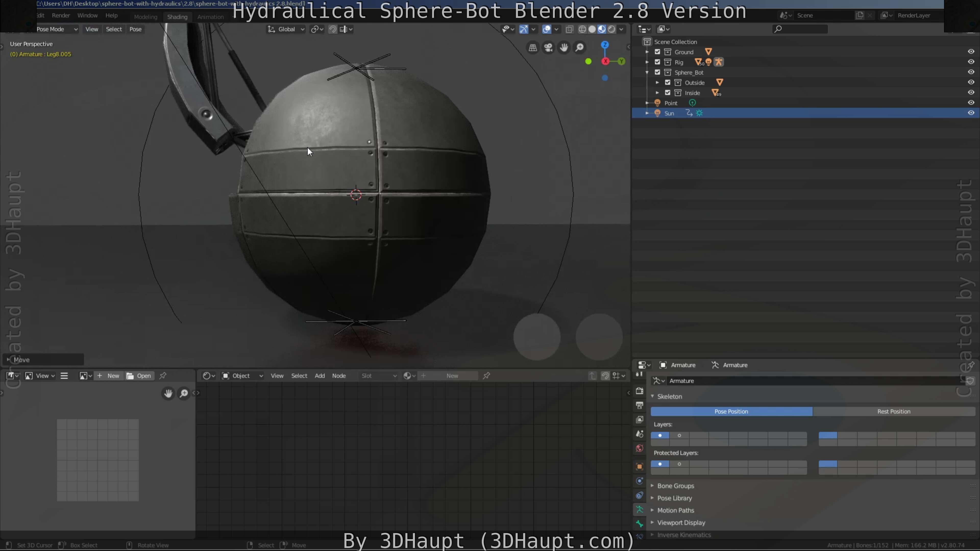The width and height of the screenshot is (980, 551).
Task: Open the Pose menu in viewport header
Action: (x=135, y=29)
